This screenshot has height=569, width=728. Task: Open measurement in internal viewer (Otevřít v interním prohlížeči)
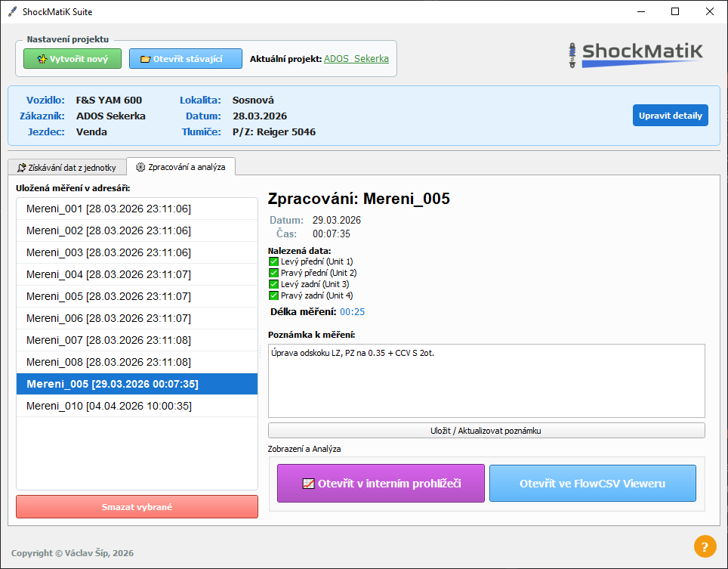[381, 484]
